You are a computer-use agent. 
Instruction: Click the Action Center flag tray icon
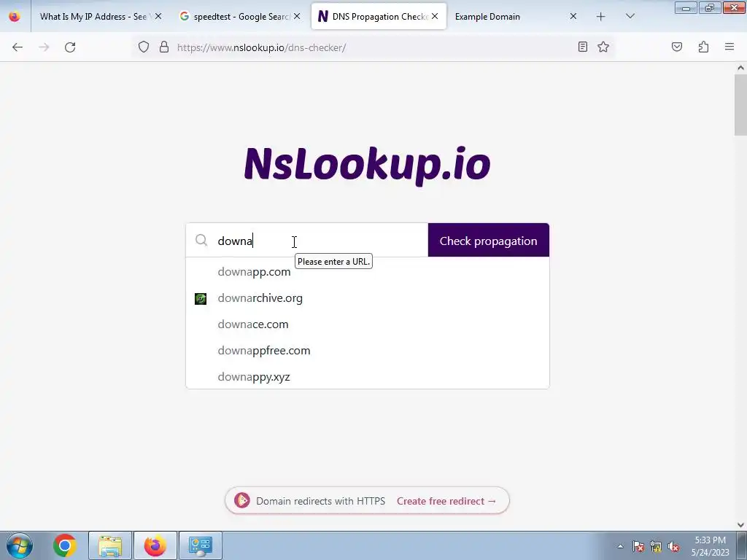tap(638, 546)
